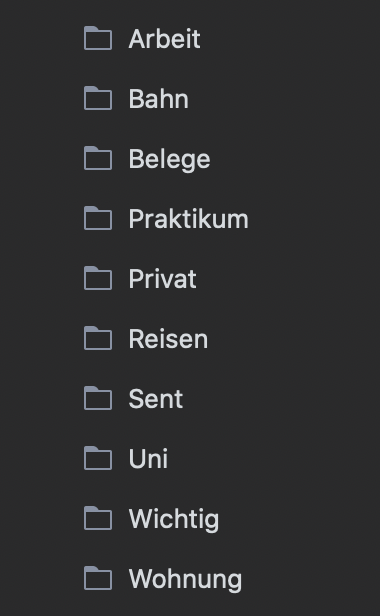This screenshot has height=616, width=380.
Task: Click the folder icon beside Arbeit
Action: [x=98, y=38]
